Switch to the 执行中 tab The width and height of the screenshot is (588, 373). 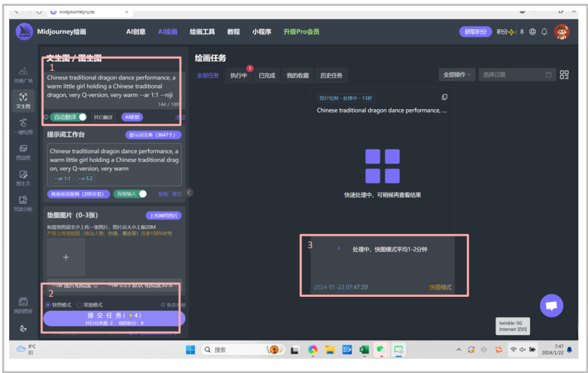[238, 76]
